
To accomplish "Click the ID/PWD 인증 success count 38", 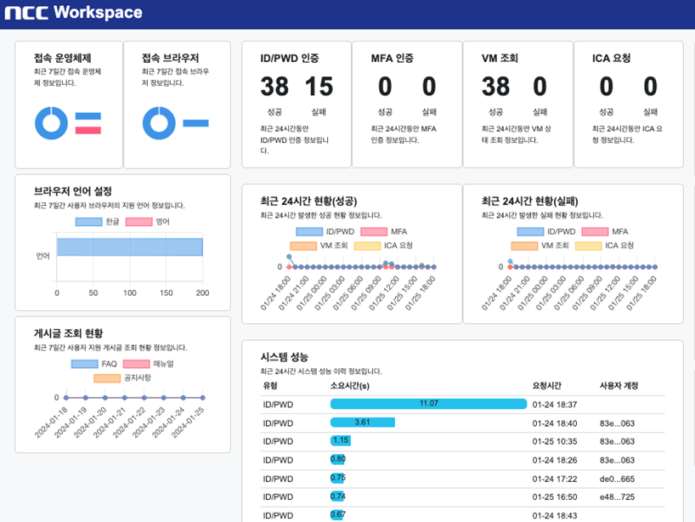I will 274,87.
